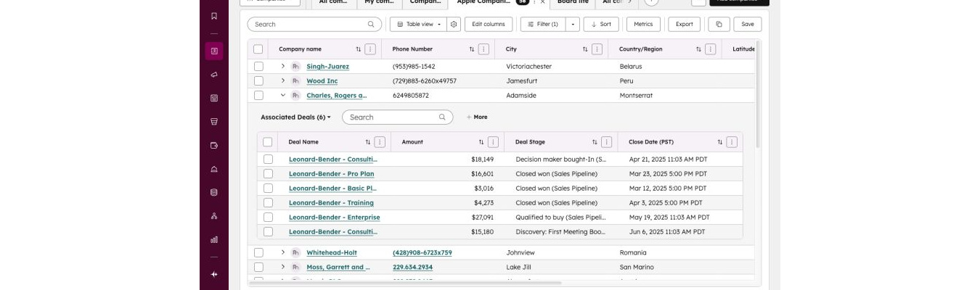Open the Reporting bar chart icon

[214, 239]
